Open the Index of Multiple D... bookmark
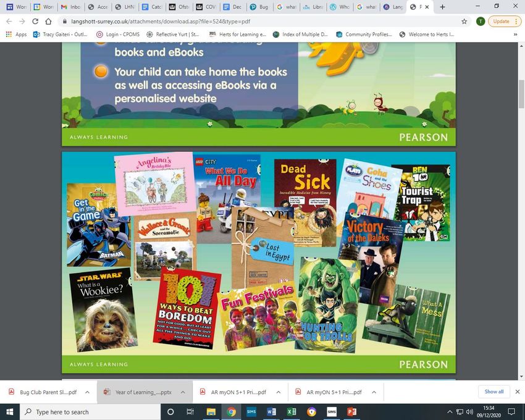Viewport: 525px width, 420px height. (300, 34)
